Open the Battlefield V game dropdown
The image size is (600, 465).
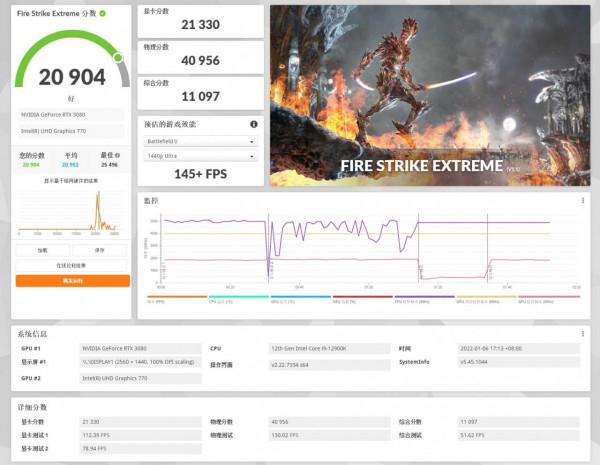(200, 141)
